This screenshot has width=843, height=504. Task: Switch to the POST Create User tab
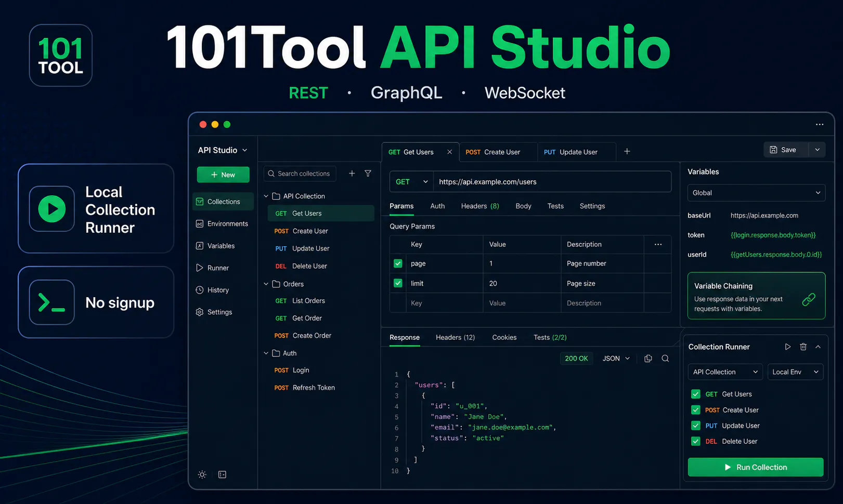(x=498, y=152)
